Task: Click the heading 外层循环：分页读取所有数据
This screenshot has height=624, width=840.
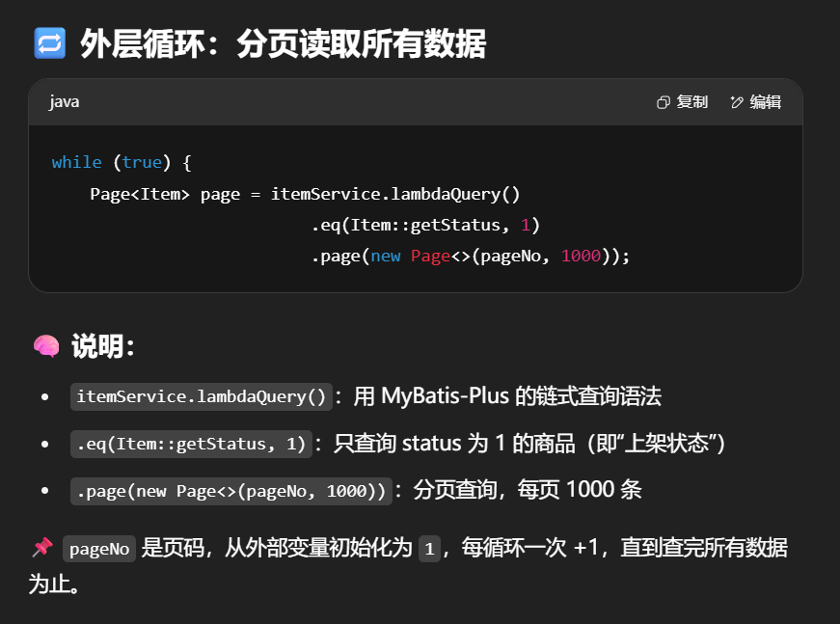Action: pyautogui.click(x=284, y=43)
